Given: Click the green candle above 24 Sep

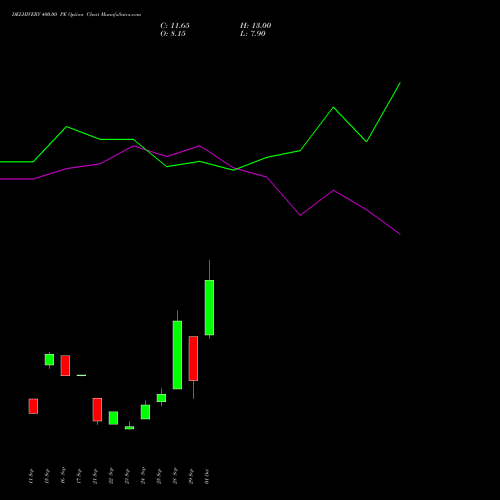Looking at the screenshot, I should pyautogui.click(x=145, y=412).
